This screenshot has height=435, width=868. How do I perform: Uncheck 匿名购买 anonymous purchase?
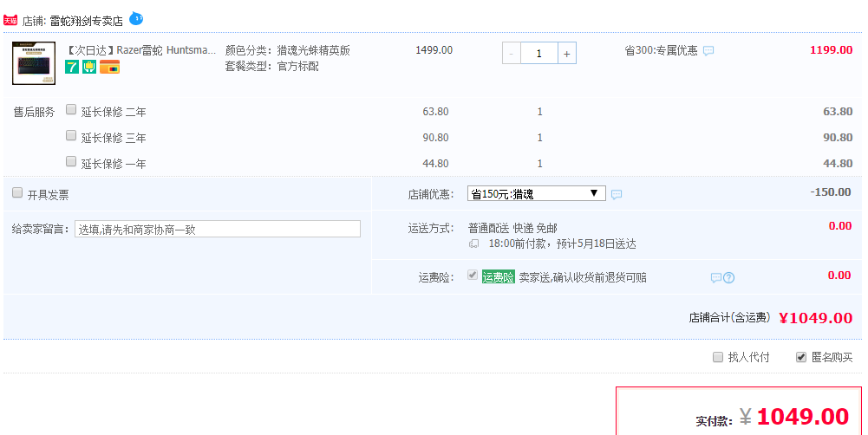pyautogui.click(x=801, y=357)
